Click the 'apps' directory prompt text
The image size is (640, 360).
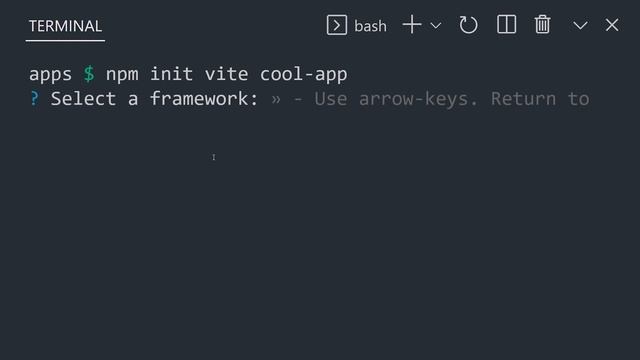(x=50, y=75)
